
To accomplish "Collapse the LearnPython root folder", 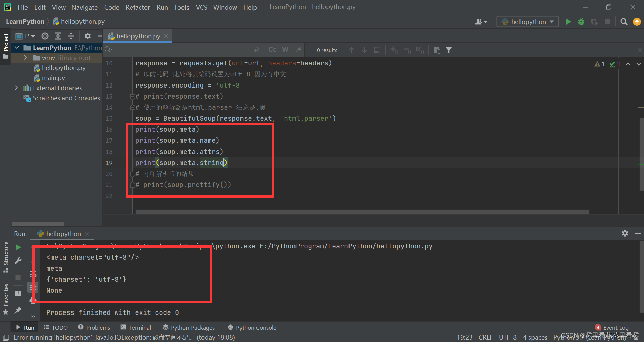I will coord(17,48).
